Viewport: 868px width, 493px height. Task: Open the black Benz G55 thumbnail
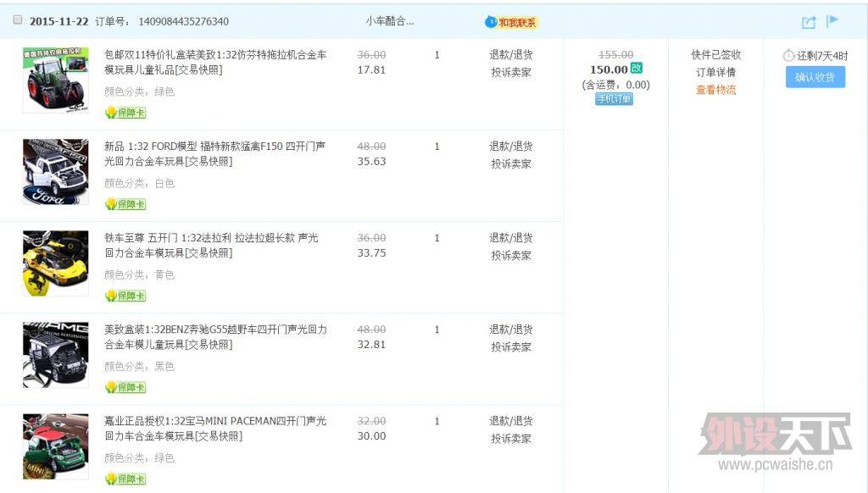pyautogui.click(x=55, y=355)
